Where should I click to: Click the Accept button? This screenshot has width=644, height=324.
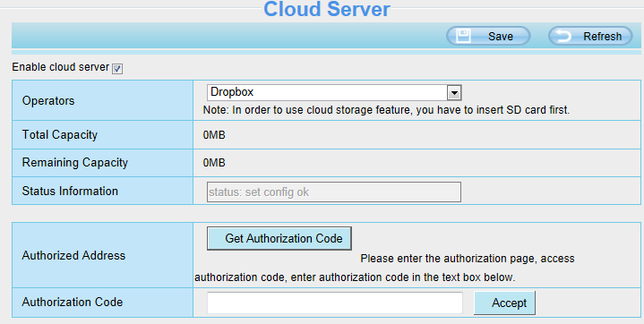click(505, 303)
